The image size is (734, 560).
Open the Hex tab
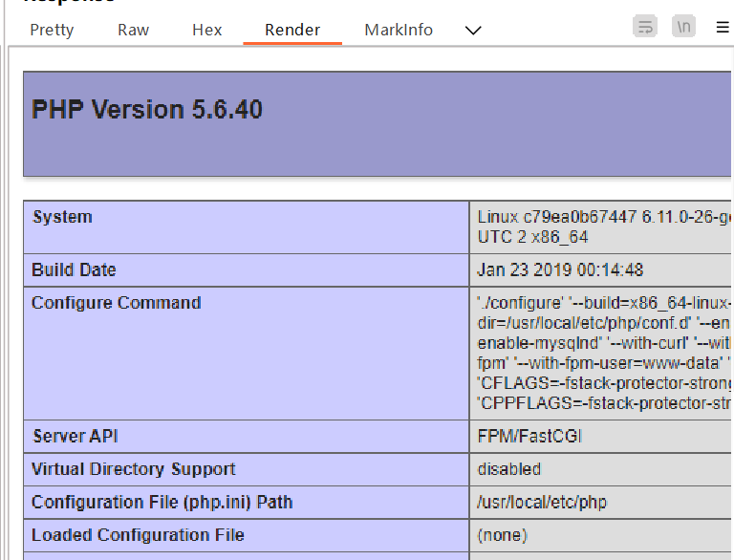pyautogui.click(x=206, y=30)
